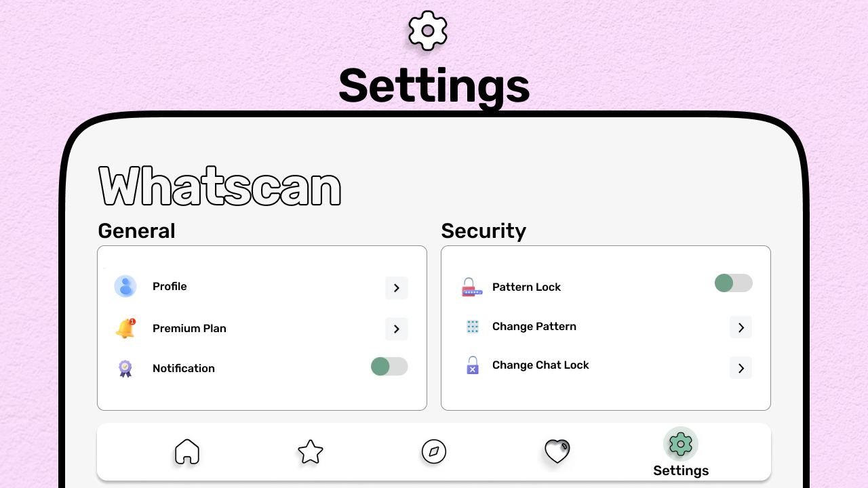Open Change Chat Lock chevron arrow
The width and height of the screenshot is (868, 488).
741,368
